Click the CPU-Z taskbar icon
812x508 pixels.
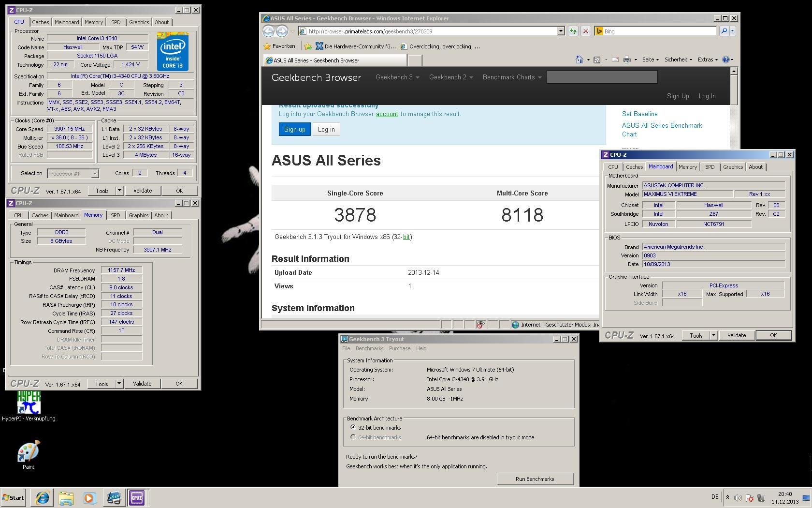[137, 497]
